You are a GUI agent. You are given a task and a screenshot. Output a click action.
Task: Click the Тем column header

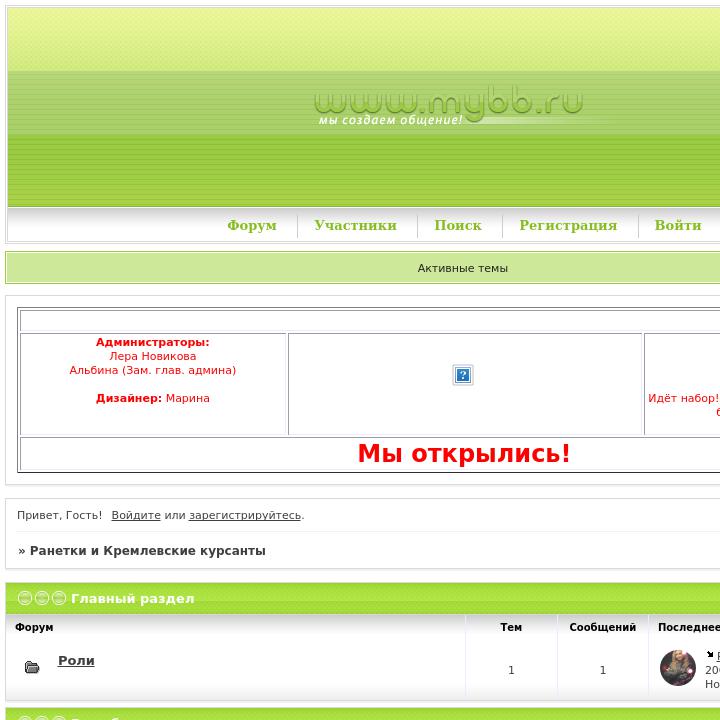(x=511, y=627)
